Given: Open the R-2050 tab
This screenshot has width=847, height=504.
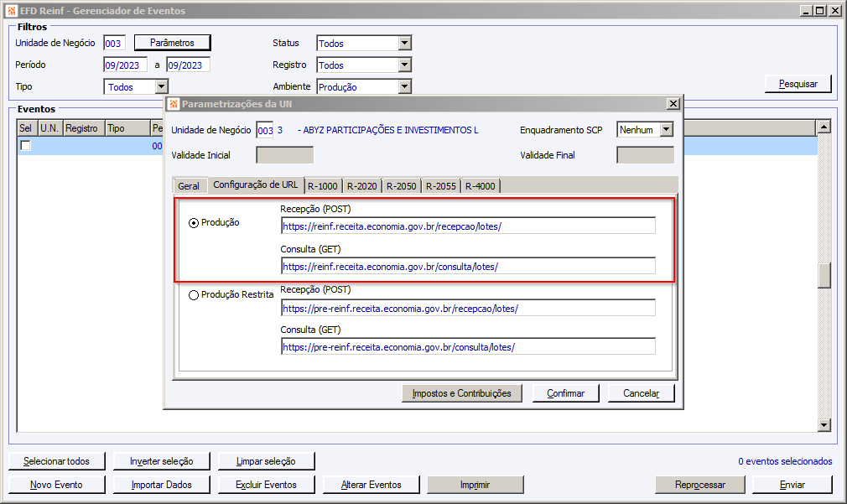Looking at the screenshot, I should point(402,186).
